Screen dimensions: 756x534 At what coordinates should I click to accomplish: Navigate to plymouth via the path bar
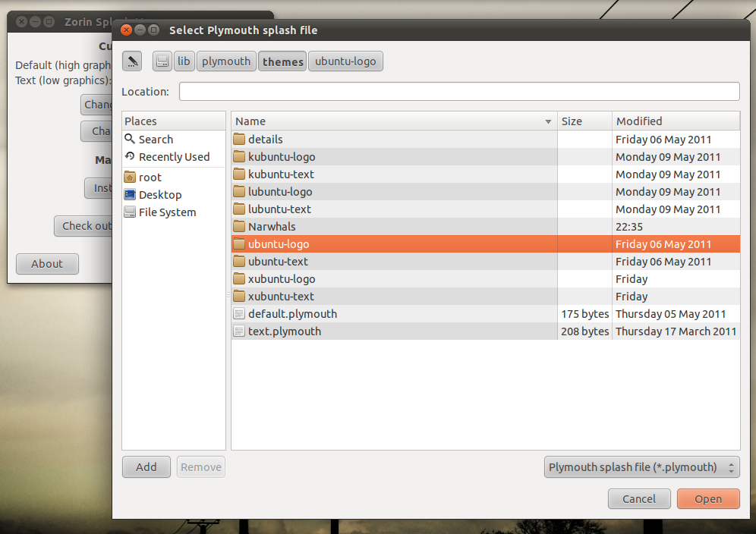click(x=225, y=61)
